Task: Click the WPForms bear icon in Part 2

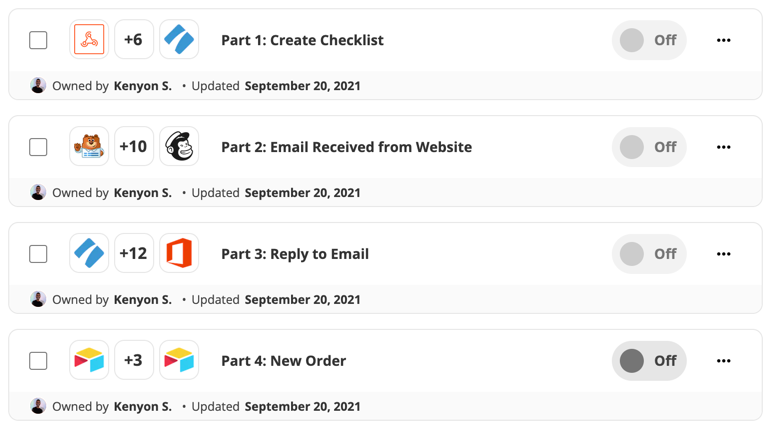Action: [x=89, y=147]
